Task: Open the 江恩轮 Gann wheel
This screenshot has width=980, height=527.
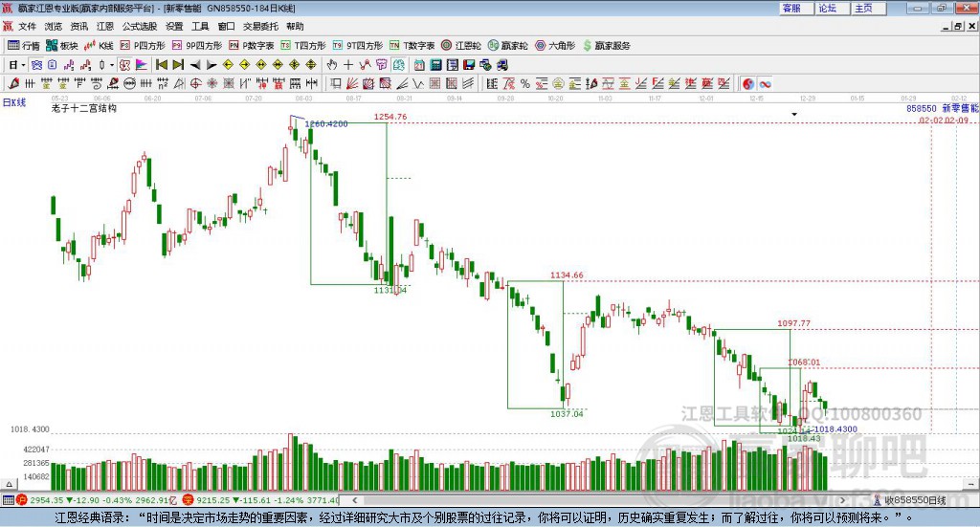Action: click(461, 46)
